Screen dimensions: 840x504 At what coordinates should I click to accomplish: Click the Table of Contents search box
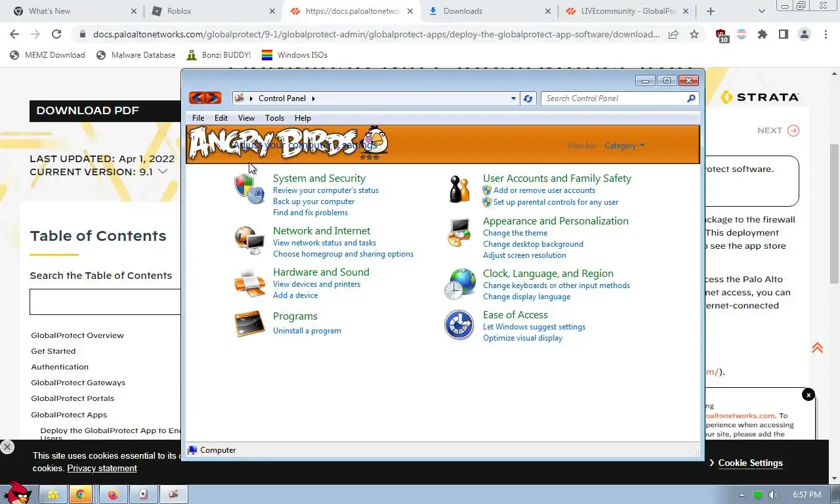(x=105, y=302)
